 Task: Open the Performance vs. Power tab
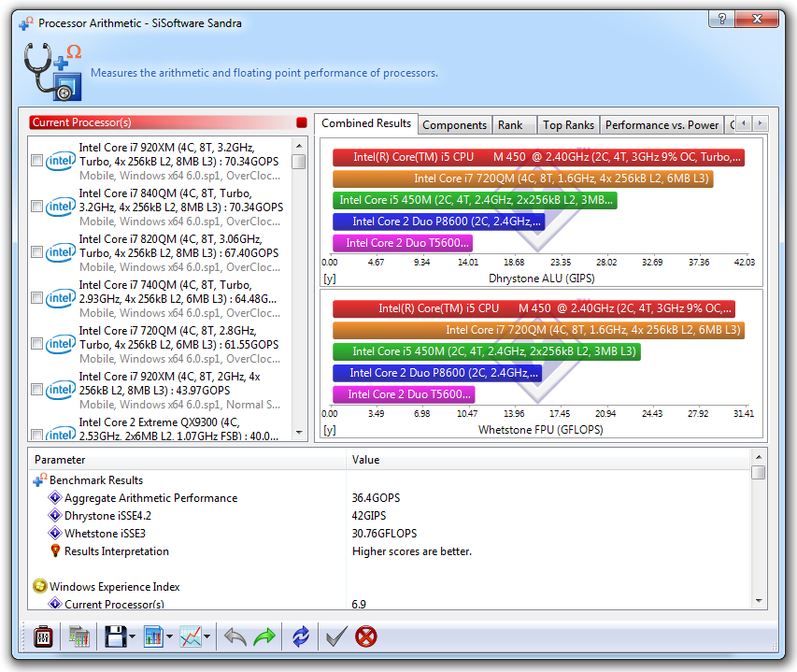pos(662,125)
